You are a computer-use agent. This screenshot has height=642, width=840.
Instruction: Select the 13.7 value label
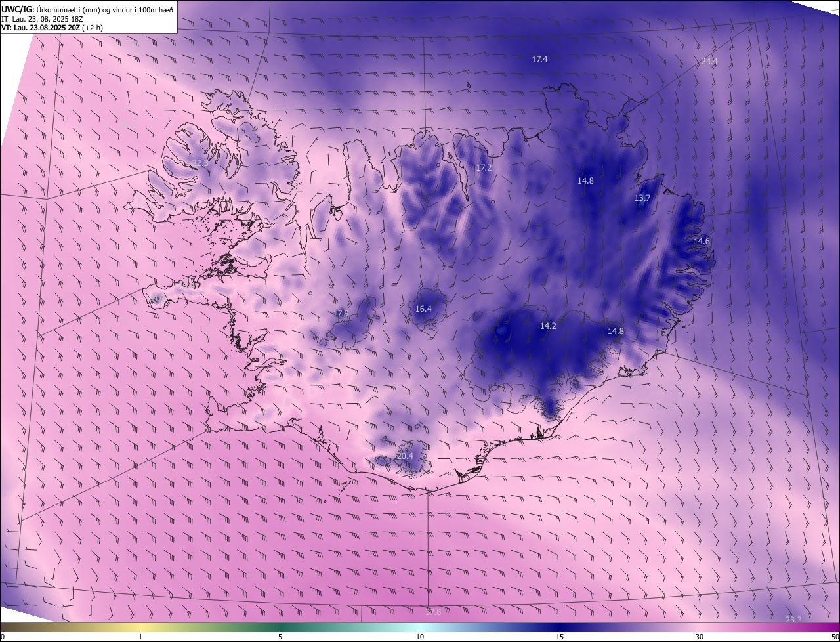[x=642, y=198]
